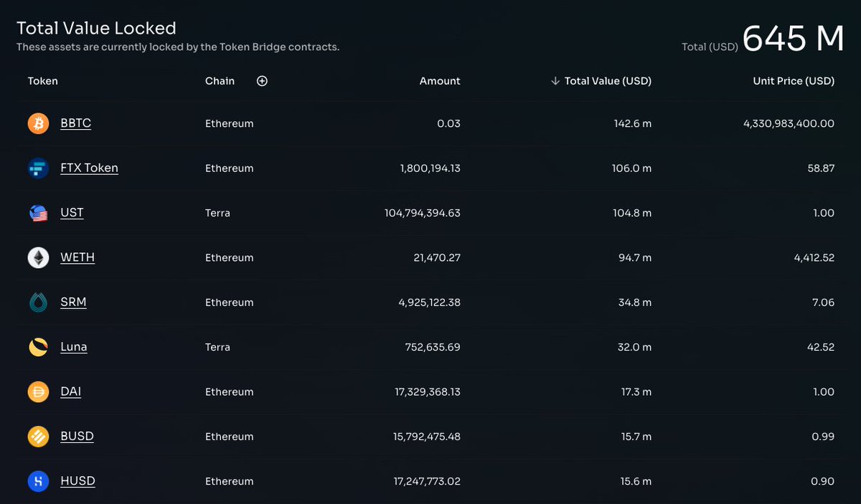This screenshot has height=504, width=861.
Task: Open the FTX Token link
Action: click(x=89, y=168)
